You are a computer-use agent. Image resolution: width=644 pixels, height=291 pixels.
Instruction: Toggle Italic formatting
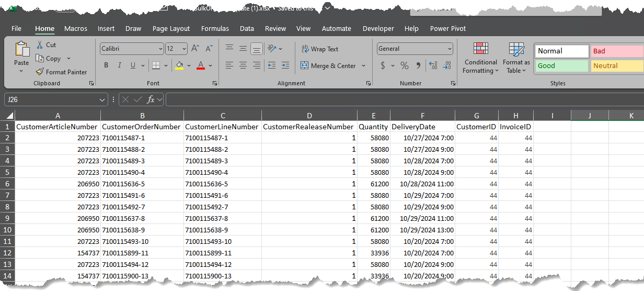pos(119,65)
